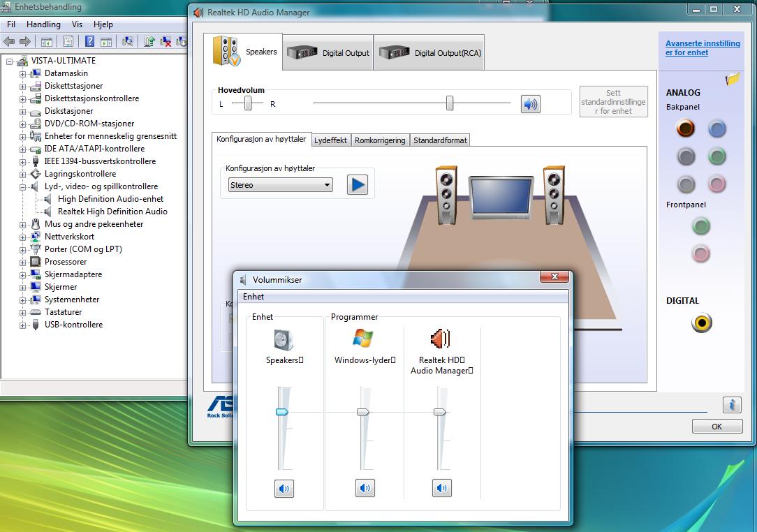Click the information icon above OK button
Image resolution: width=757 pixels, height=532 pixels.
[x=732, y=404]
